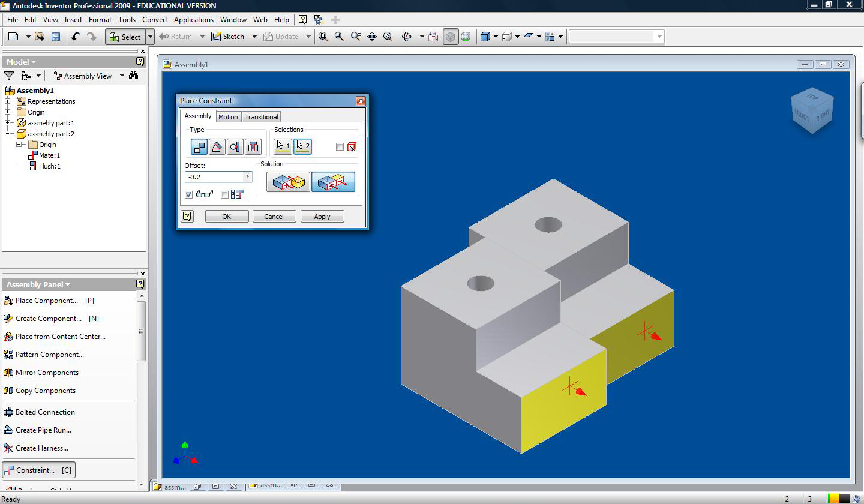Screen dimensions: 864x504
Task: Open Help from the toolbar question icon
Action: point(303,20)
